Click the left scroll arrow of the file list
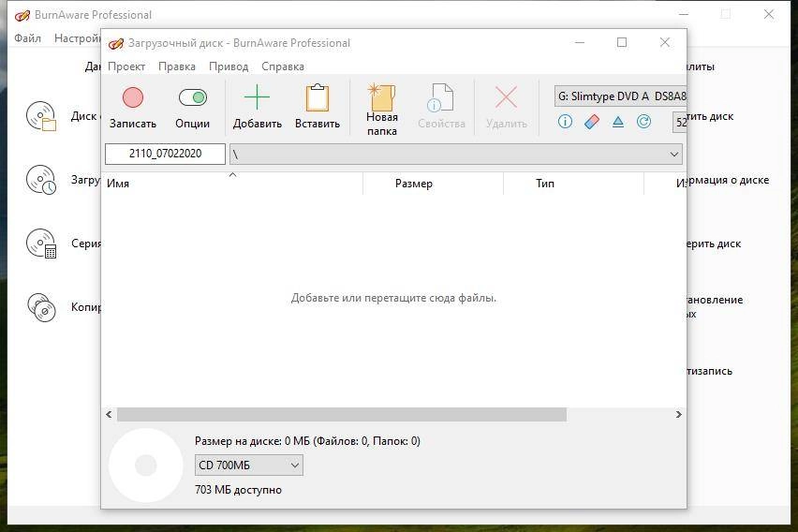The image size is (798, 532). point(109,414)
